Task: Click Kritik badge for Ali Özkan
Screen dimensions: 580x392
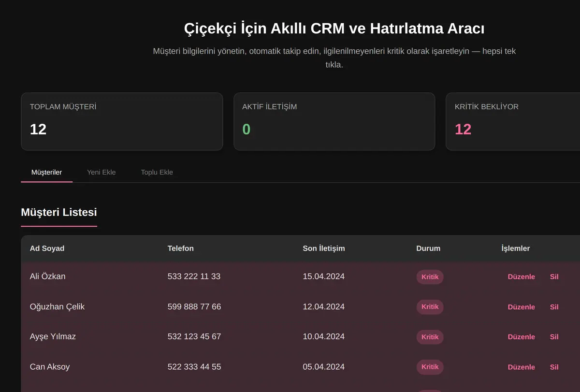Action: (430, 277)
